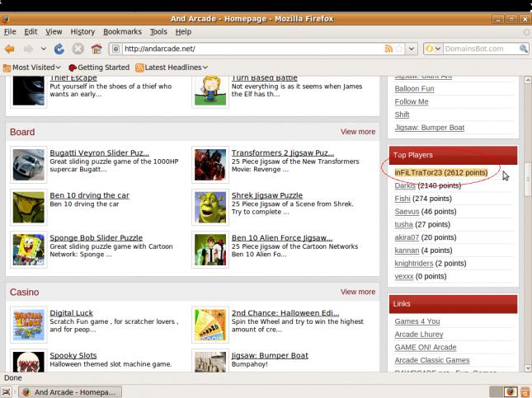
Task: Open the Sponge Bob Slider Puzzle link
Action: point(96,237)
